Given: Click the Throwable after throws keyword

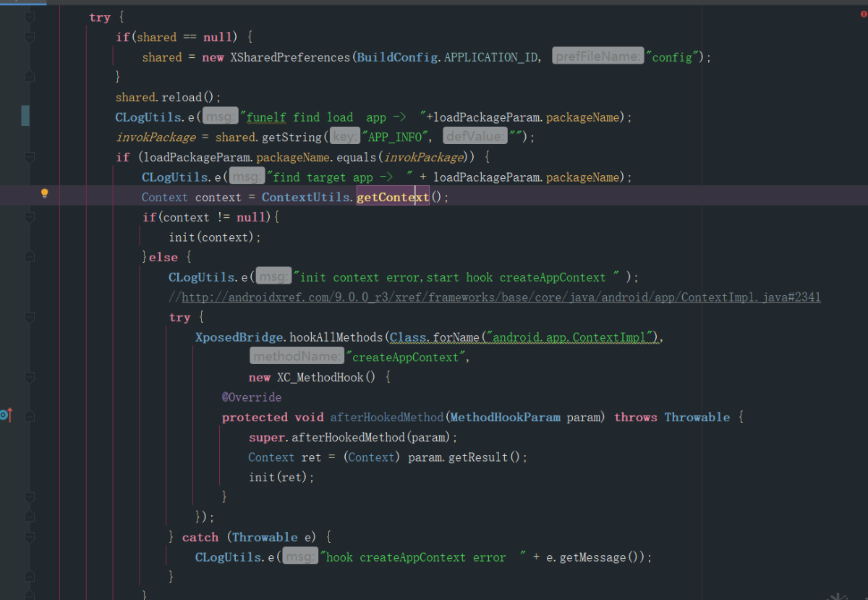Looking at the screenshot, I should tap(697, 418).
